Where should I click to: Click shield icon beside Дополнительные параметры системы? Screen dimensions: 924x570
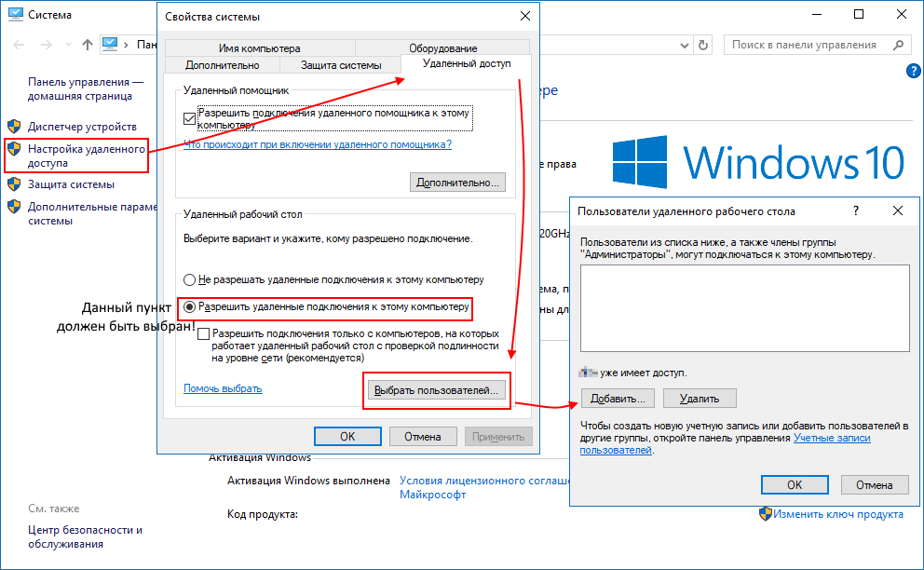(x=14, y=207)
